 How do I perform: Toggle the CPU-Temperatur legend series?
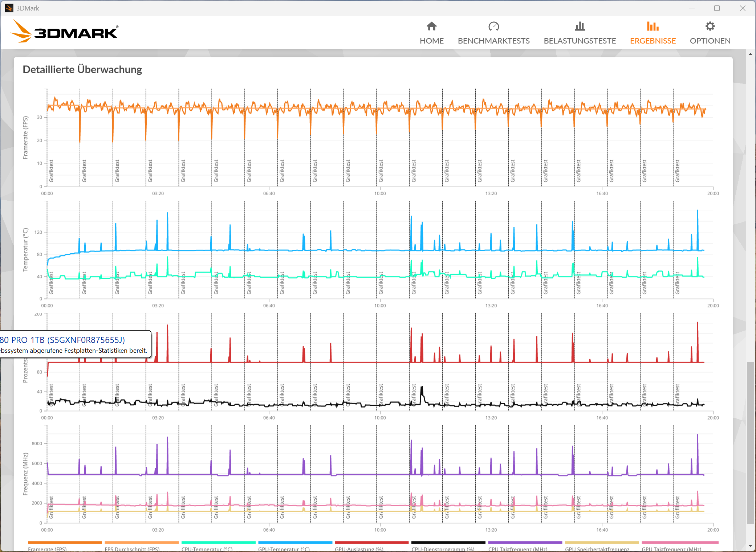click(x=207, y=549)
